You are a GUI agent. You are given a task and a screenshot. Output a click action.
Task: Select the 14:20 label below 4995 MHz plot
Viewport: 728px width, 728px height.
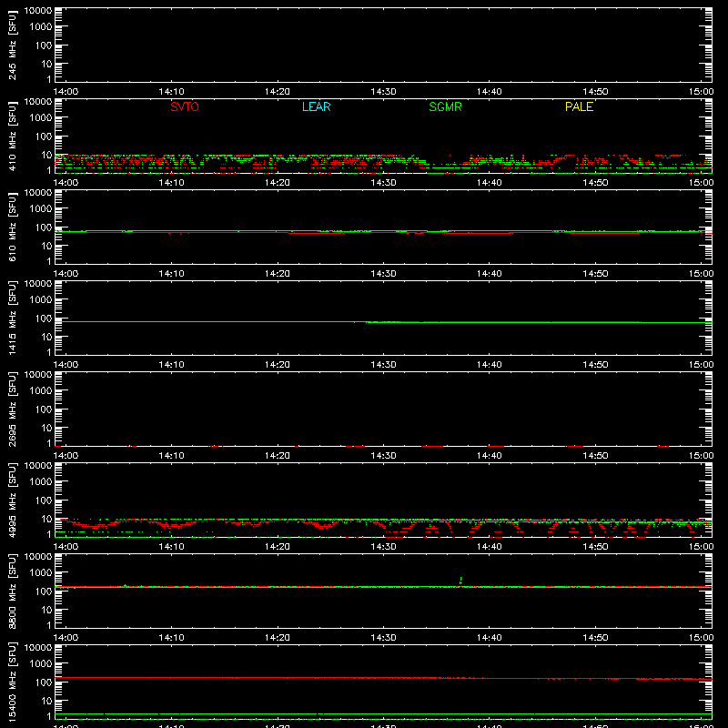pos(278,547)
